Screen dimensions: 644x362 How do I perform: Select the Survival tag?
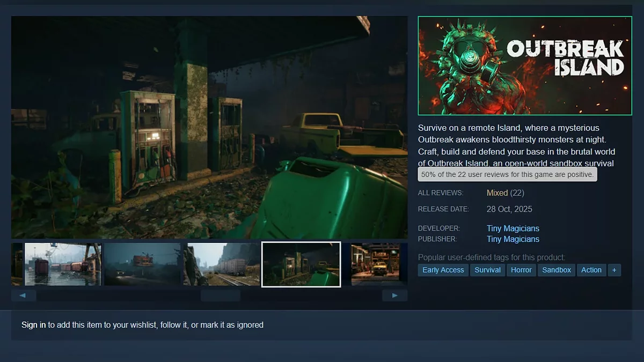[487, 270]
